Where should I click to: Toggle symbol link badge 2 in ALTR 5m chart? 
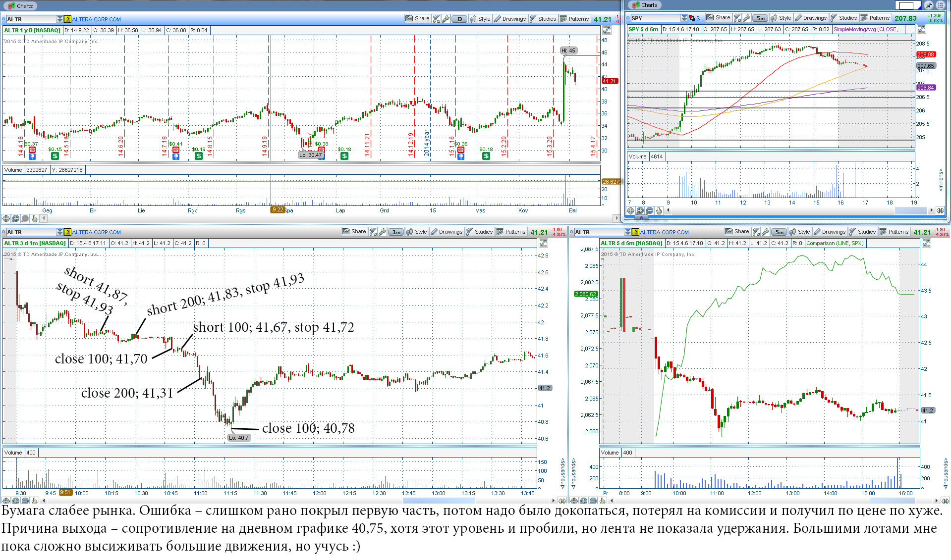coord(635,232)
